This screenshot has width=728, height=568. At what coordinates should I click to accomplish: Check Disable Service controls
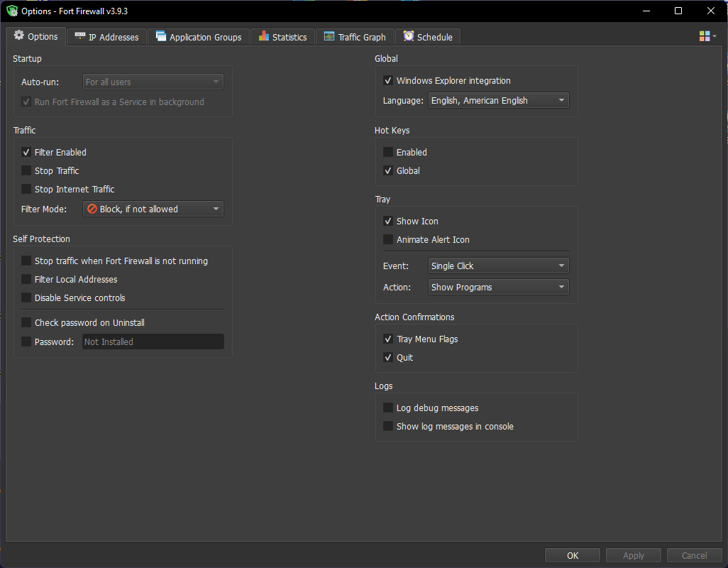[x=26, y=297]
